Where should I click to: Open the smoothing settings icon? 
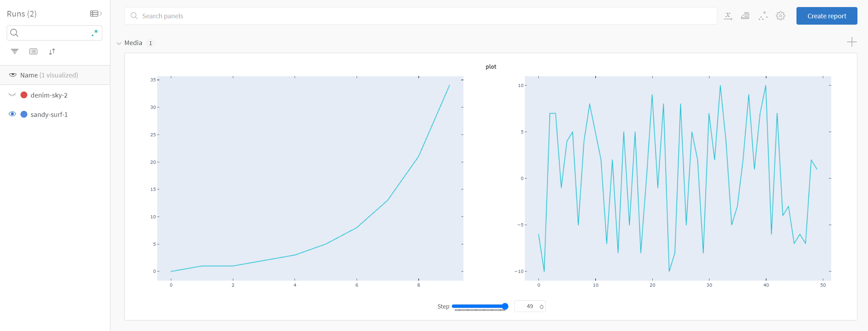pos(745,16)
